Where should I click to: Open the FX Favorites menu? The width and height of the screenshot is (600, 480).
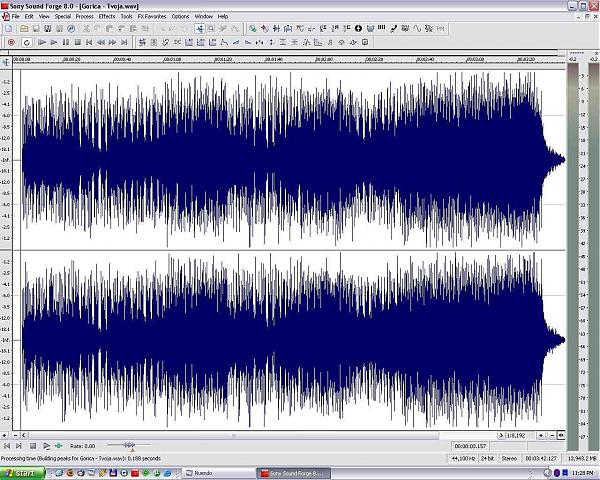point(153,17)
